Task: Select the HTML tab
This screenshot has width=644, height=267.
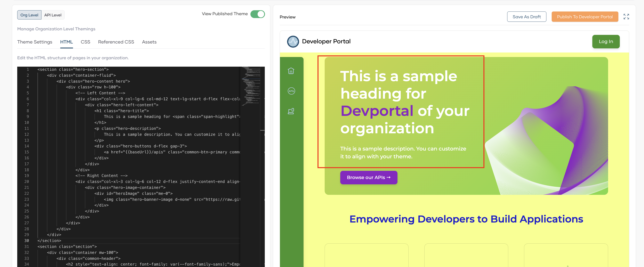Action: (66, 42)
